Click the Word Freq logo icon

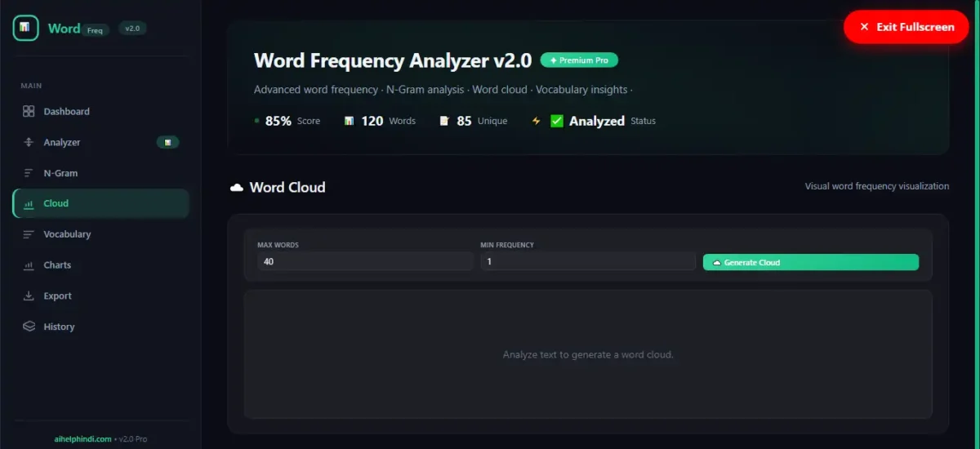point(26,27)
